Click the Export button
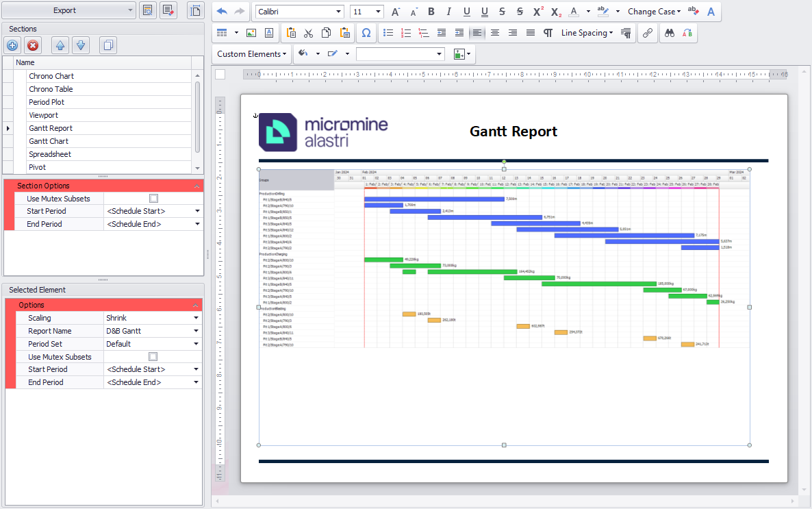812x509 pixels. (x=65, y=10)
